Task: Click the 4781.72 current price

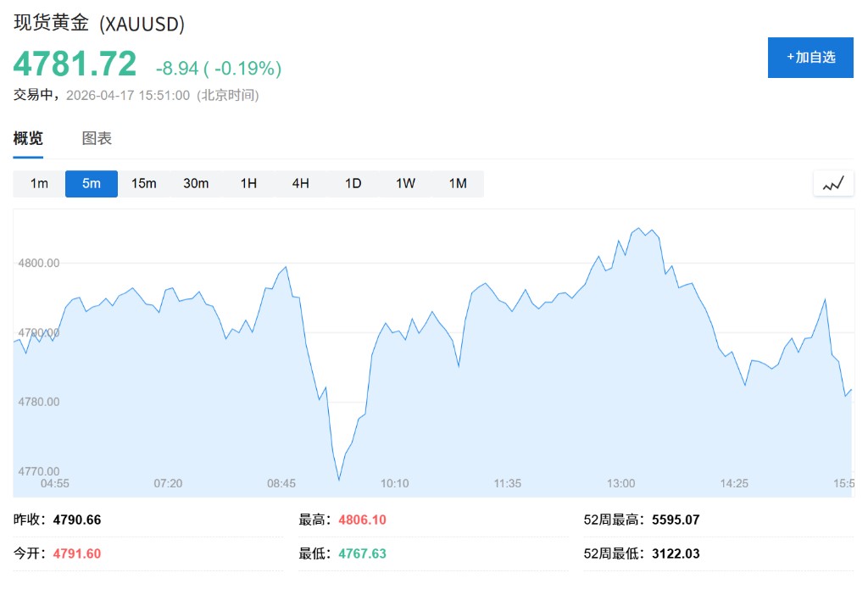Action: pyautogui.click(x=75, y=64)
